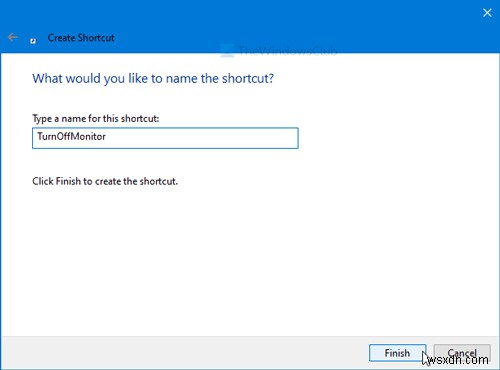The width and height of the screenshot is (500, 370).
Task: Cancel the shortcut wizard
Action: [462, 353]
